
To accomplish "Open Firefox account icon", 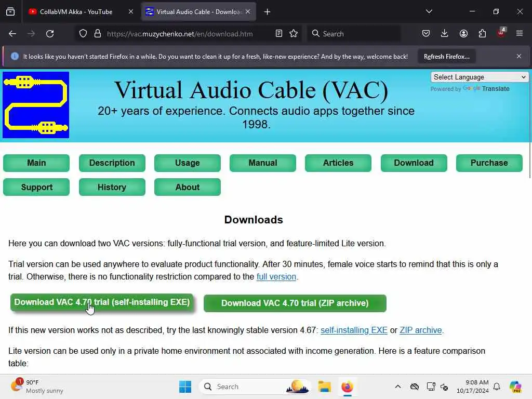I will tap(463, 34).
